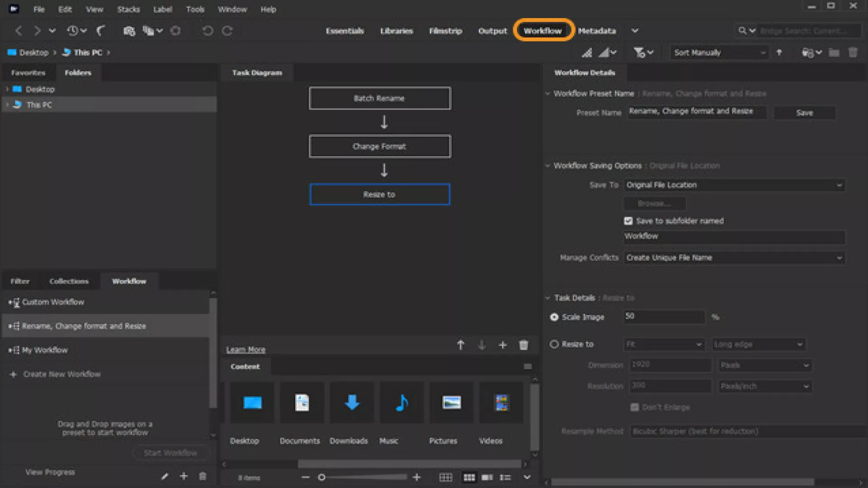Add a new task with plus icon in diagram

coord(503,345)
